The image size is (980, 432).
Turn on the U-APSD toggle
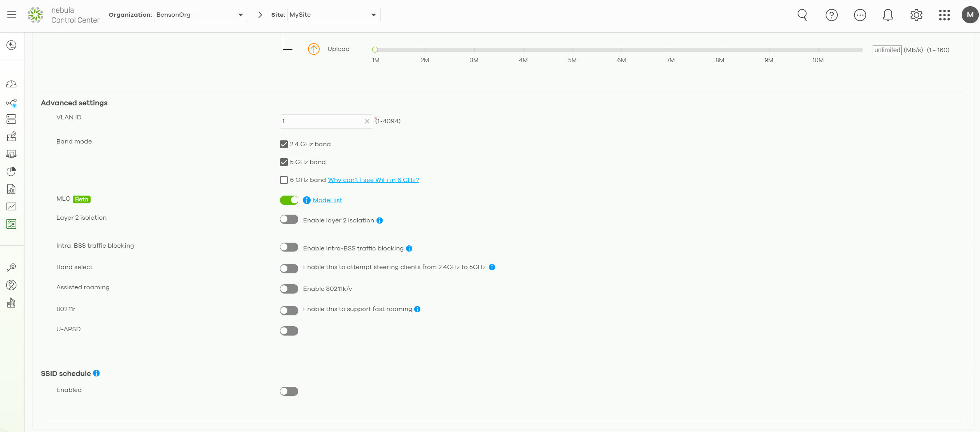pos(289,331)
